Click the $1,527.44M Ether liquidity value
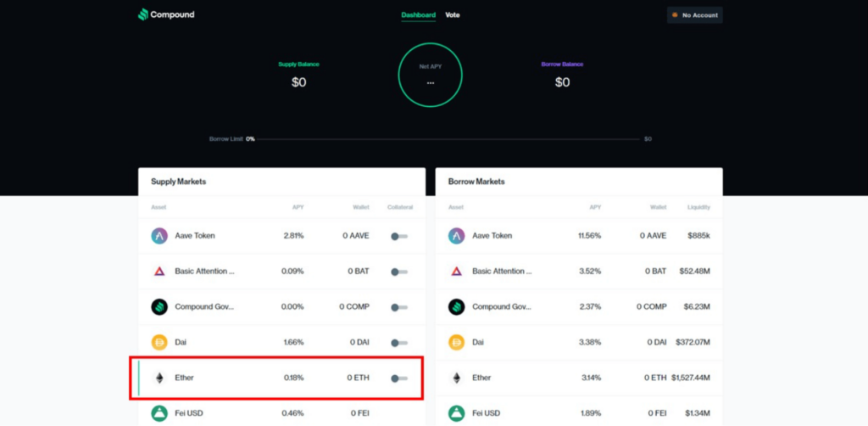This screenshot has width=868, height=426. pyautogui.click(x=691, y=378)
